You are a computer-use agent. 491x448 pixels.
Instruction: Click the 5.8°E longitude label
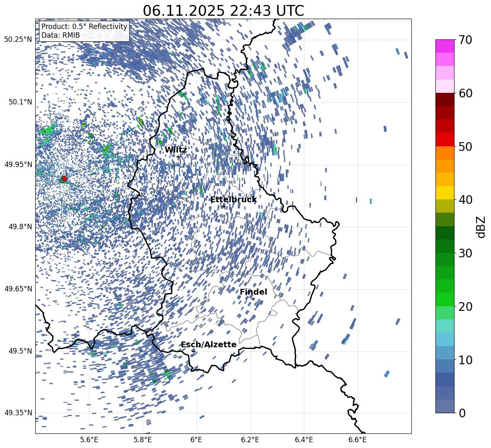143,440
